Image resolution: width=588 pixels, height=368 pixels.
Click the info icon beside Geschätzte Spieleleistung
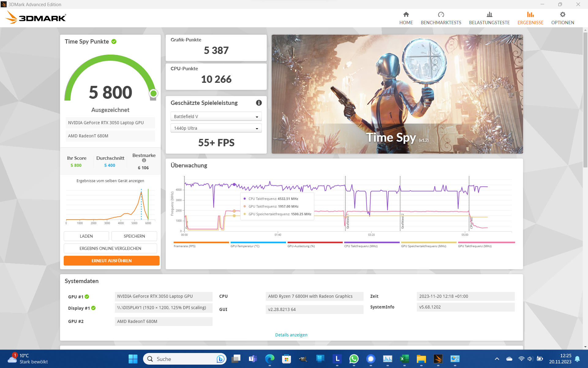(x=259, y=103)
